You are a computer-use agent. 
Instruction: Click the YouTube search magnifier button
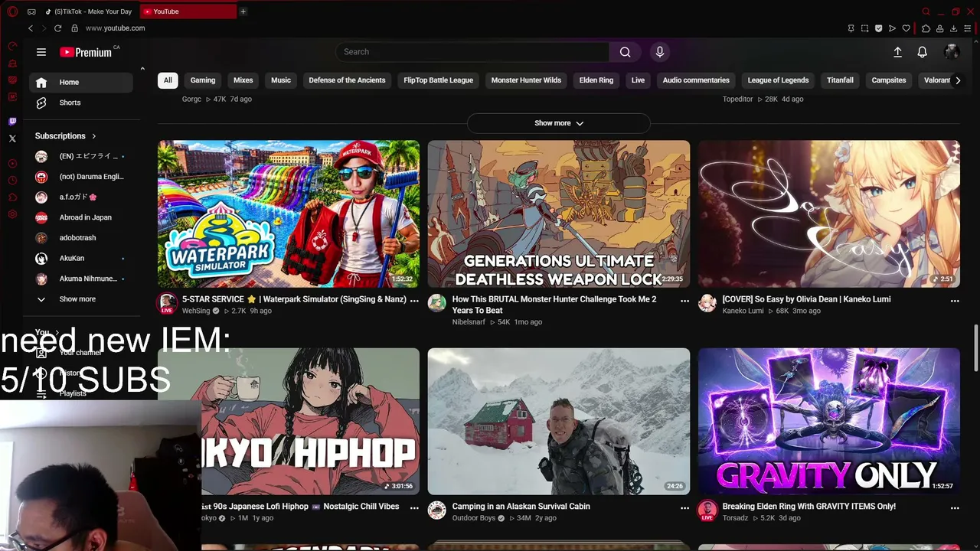[x=626, y=52]
